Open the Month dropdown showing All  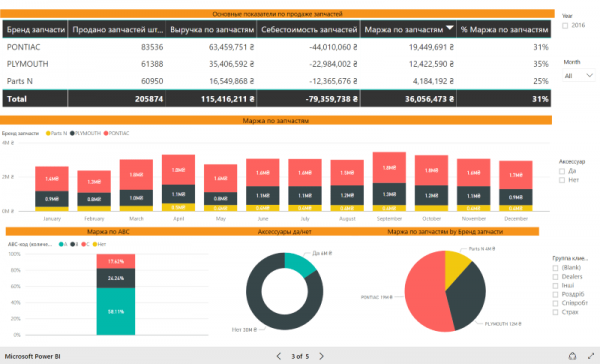point(579,75)
